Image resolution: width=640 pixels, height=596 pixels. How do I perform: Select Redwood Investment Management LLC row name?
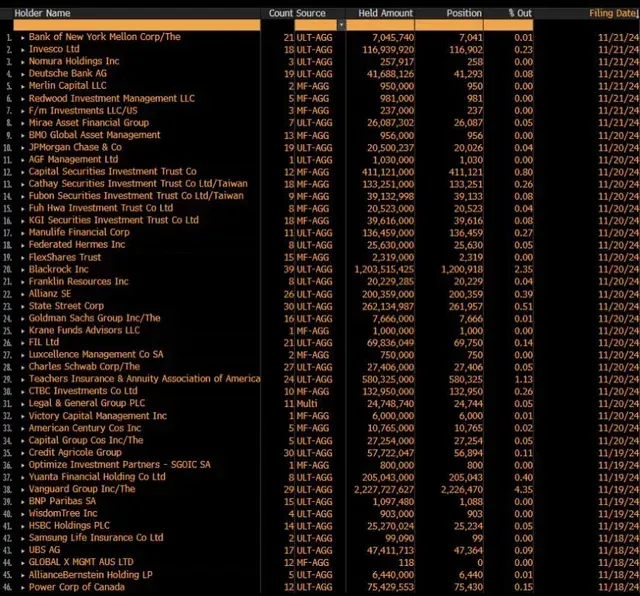pyautogui.click(x=111, y=98)
